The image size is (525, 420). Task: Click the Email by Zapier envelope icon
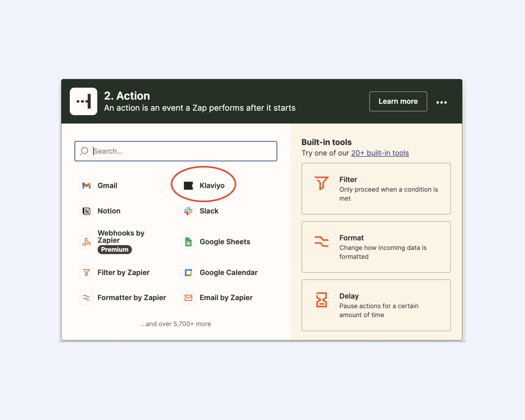click(188, 298)
